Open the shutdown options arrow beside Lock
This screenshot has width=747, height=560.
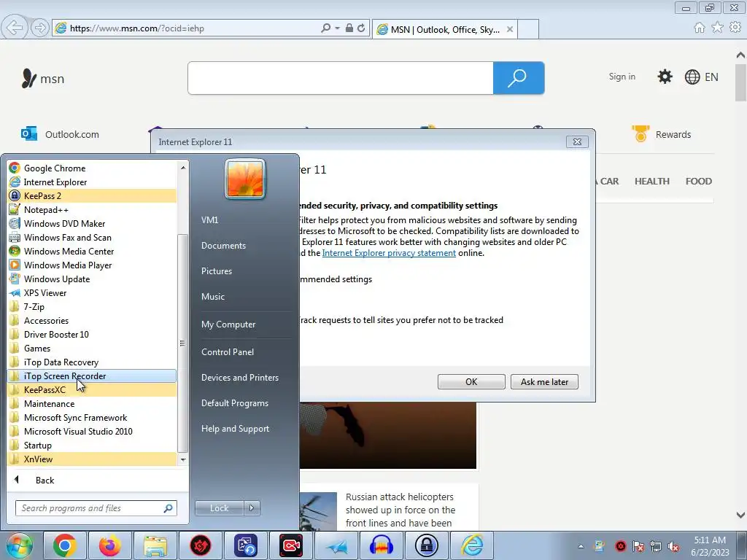click(x=252, y=508)
